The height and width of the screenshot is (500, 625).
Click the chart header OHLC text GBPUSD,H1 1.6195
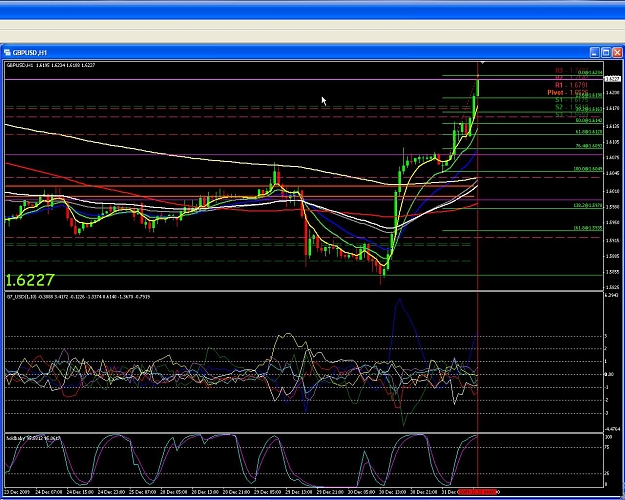pos(51,65)
